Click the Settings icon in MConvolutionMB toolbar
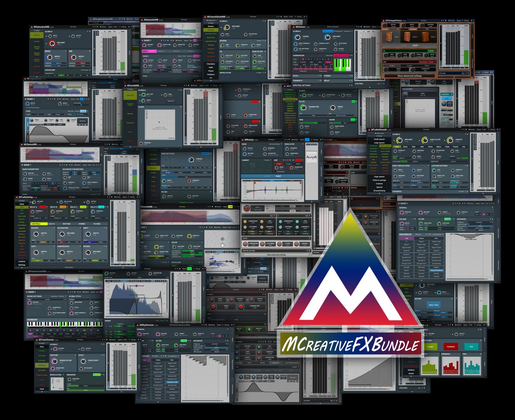This screenshot has height=420, width=515. point(299,17)
